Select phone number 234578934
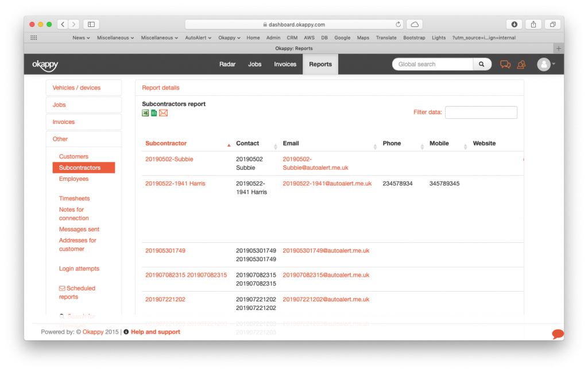588x372 pixels. click(x=397, y=183)
